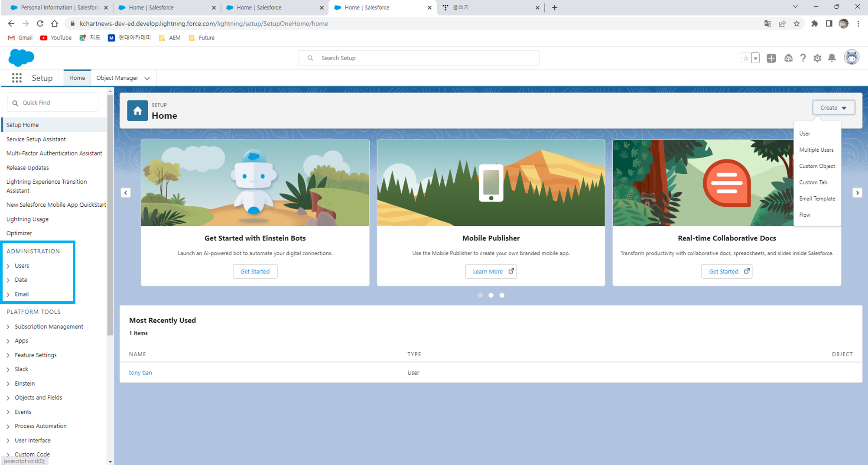This screenshot has height=465, width=868.
Task: Open the favorites list dropdown arrow
Action: point(755,58)
